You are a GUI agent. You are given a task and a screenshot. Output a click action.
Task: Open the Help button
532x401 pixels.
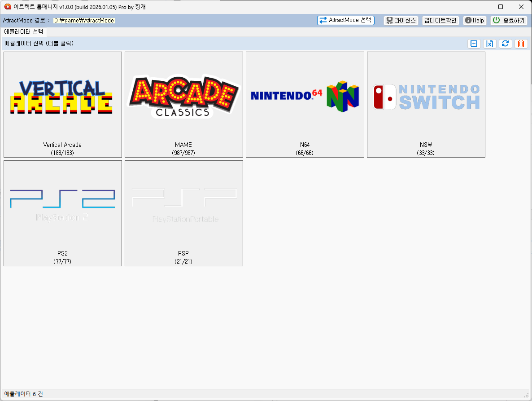[x=475, y=20]
